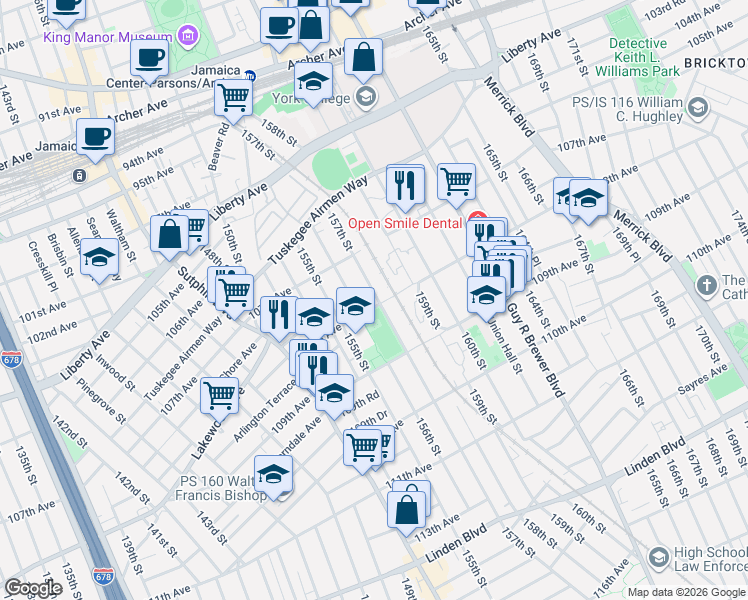748x600 pixels.
Task: Select the restaurant marker above Open Smile Dental
Action: click(x=405, y=188)
